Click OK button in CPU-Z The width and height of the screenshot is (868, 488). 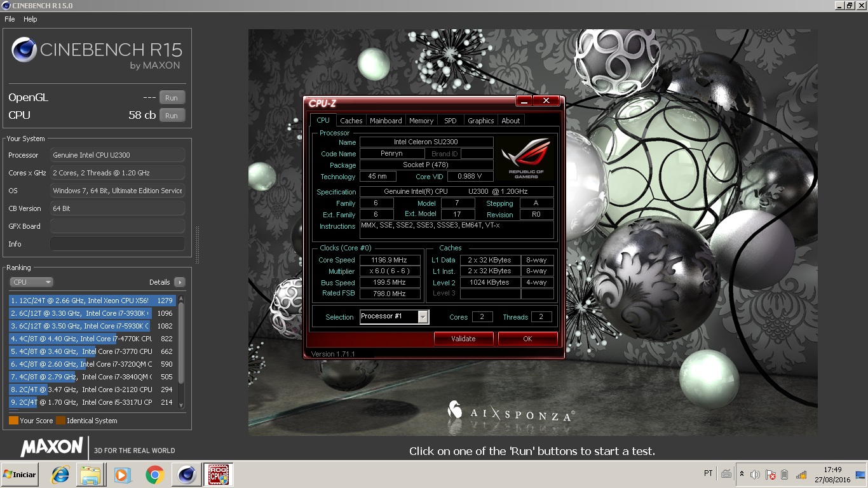click(x=527, y=339)
